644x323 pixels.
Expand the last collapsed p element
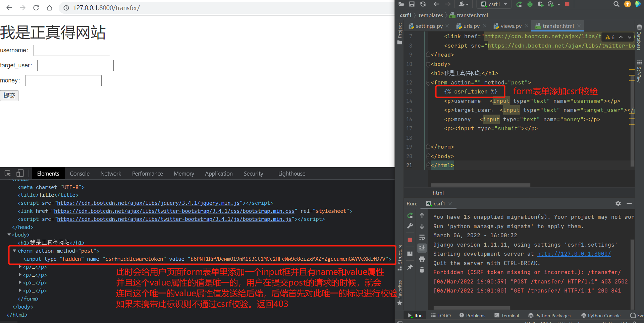tap(20, 290)
